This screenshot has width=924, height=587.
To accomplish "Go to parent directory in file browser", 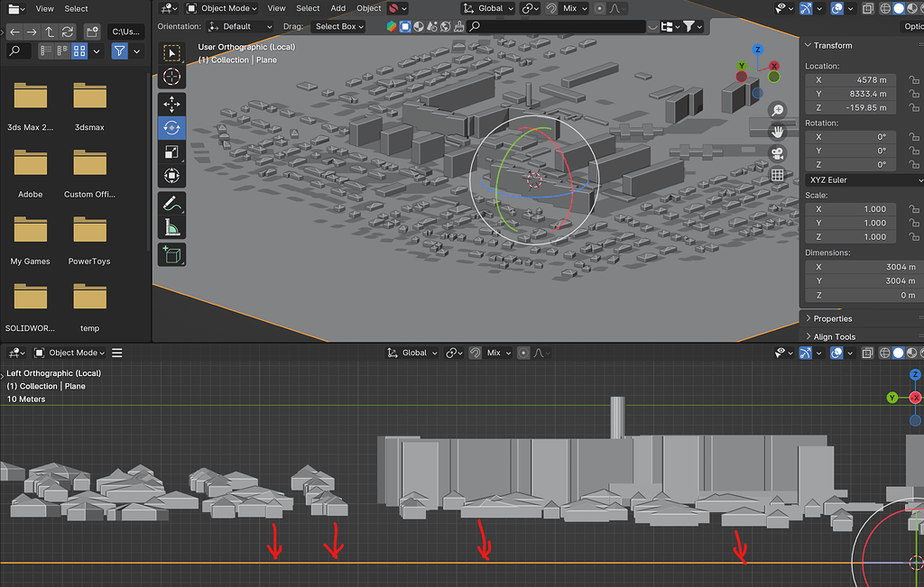I will click(50, 32).
